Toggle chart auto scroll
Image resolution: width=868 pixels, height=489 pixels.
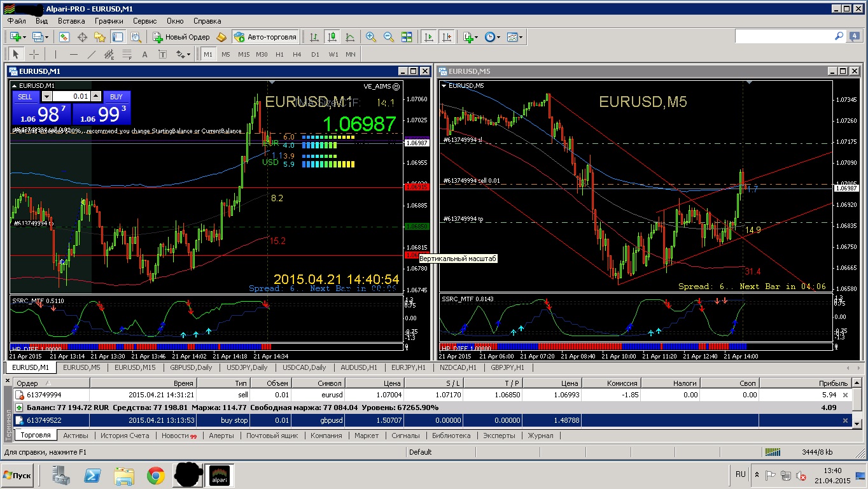pyautogui.click(x=429, y=37)
